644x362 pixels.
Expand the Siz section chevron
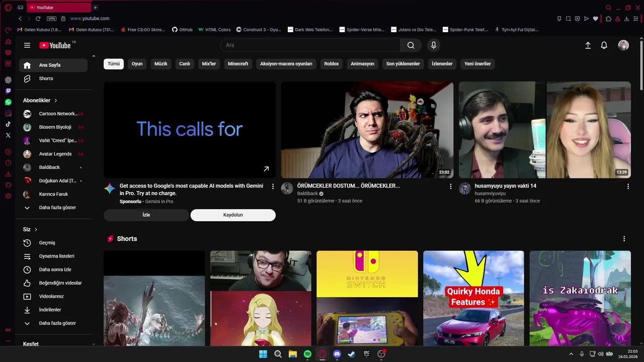[x=36, y=230]
